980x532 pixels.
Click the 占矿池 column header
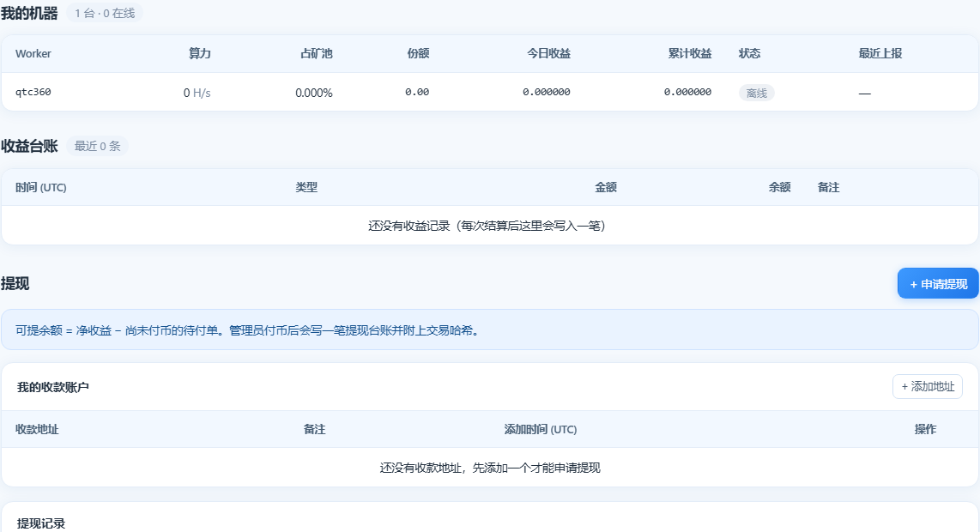317,54
